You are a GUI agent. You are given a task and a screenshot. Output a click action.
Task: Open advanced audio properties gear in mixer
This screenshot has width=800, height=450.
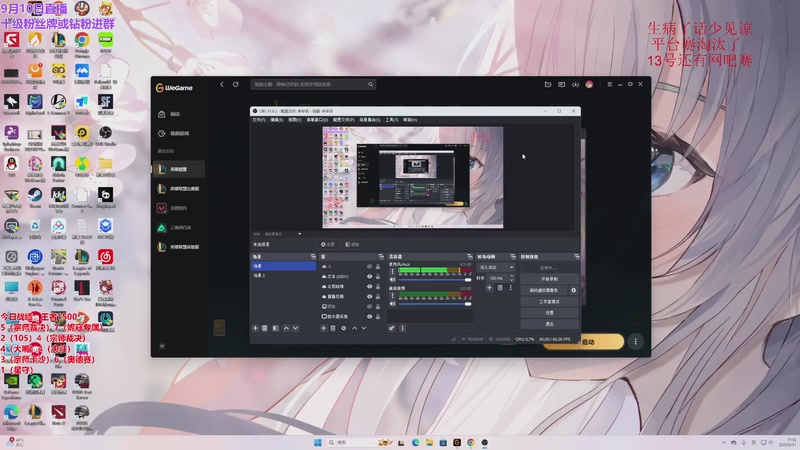click(392, 328)
